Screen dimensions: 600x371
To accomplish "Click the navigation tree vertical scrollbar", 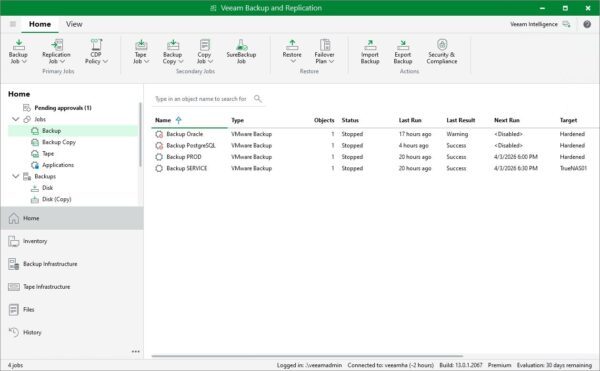I will (x=140, y=134).
